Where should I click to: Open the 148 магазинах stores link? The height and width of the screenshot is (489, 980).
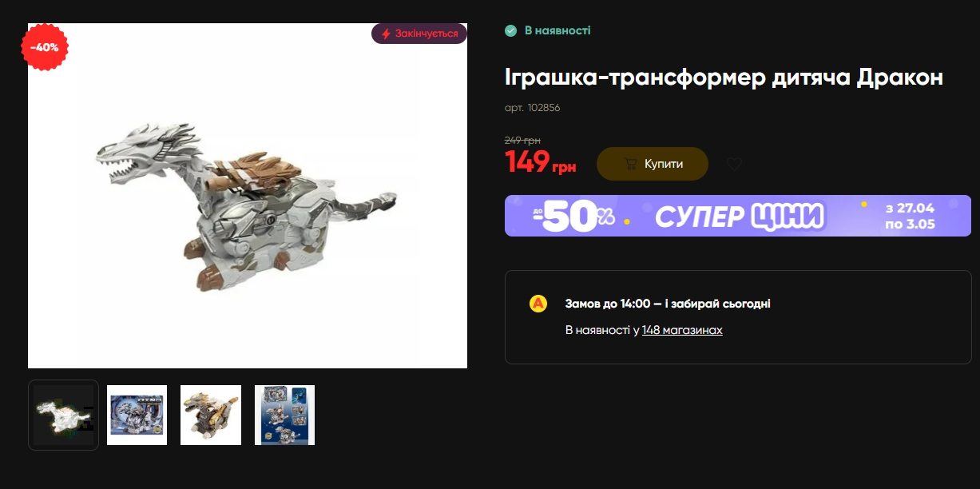pyautogui.click(x=682, y=330)
